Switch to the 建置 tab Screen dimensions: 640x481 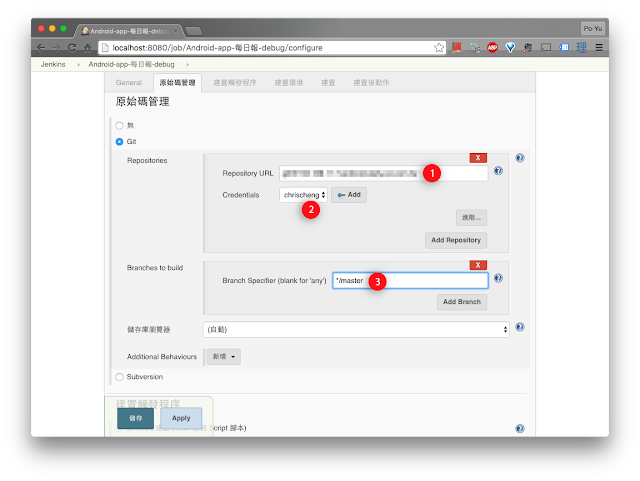(x=328, y=82)
